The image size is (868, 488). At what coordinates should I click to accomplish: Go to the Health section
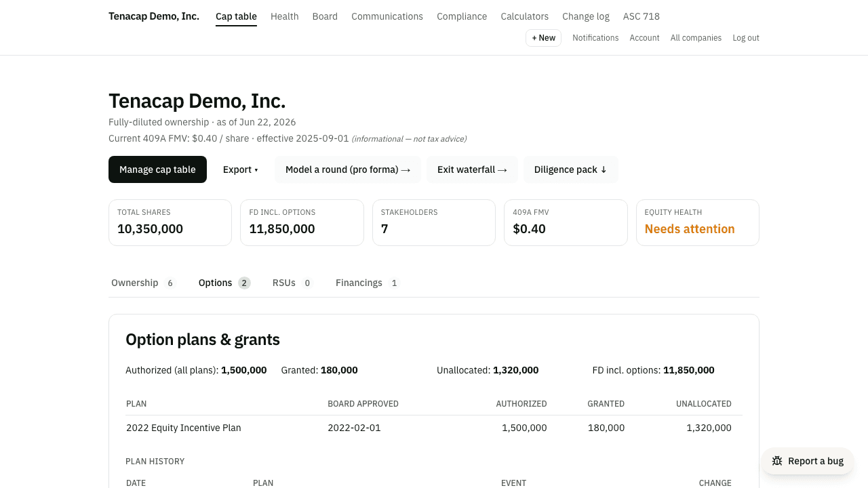(285, 16)
